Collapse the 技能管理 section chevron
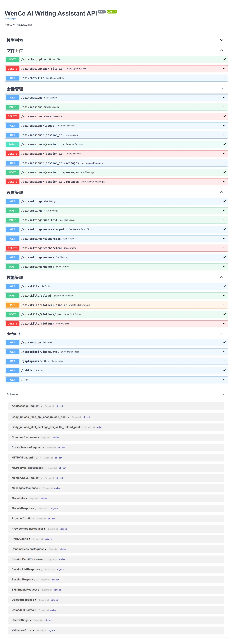This screenshot has width=231, height=644. click(x=222, y=277)
